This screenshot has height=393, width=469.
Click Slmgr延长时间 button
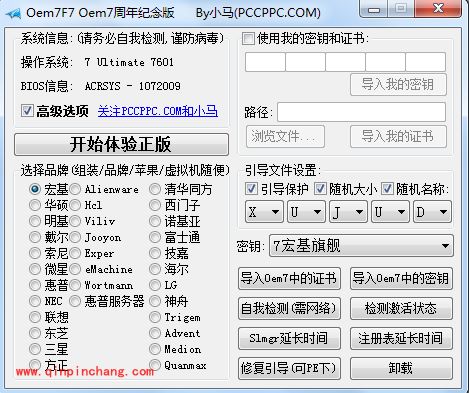[x=289, y=338]
